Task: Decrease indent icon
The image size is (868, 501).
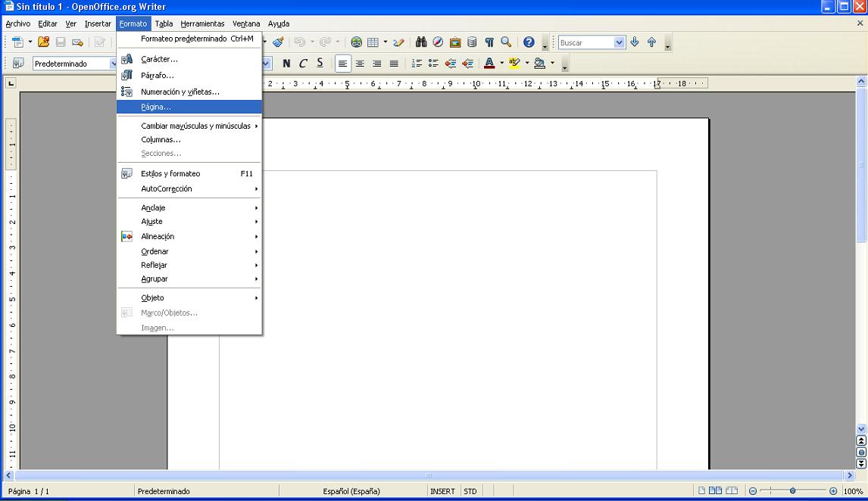Action: (451, 64)
